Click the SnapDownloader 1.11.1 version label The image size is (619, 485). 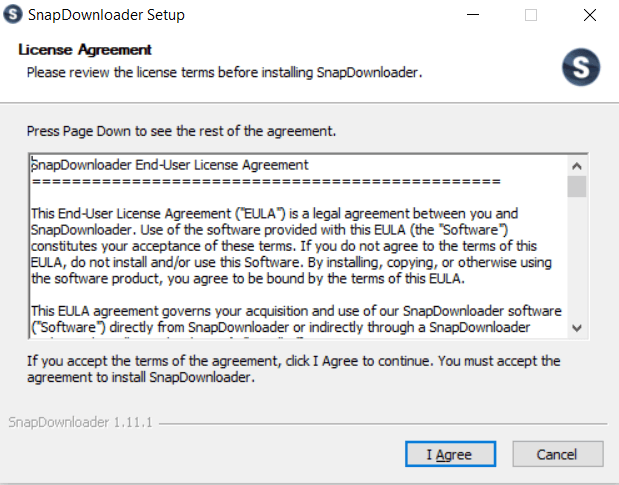(x=80, y=422)
